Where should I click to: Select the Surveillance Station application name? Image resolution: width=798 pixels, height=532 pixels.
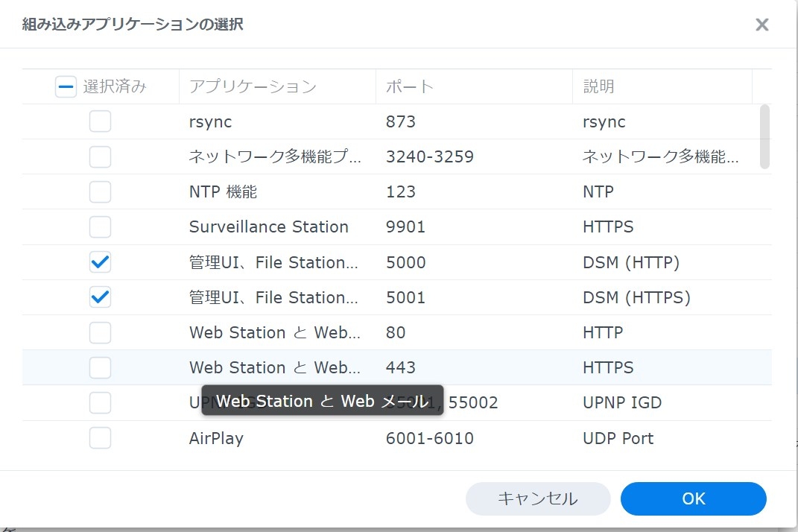click(269, 227)
